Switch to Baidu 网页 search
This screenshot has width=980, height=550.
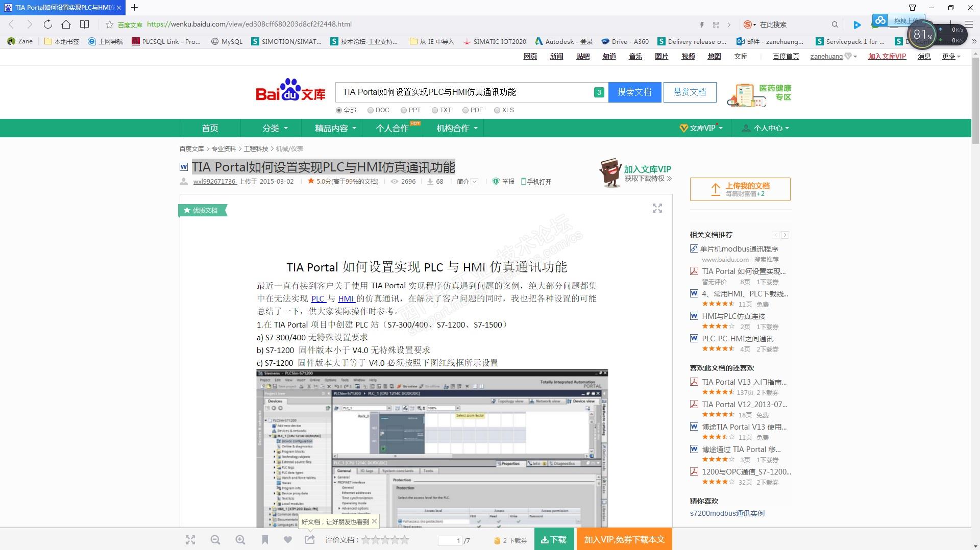click(x=530, y=57)
